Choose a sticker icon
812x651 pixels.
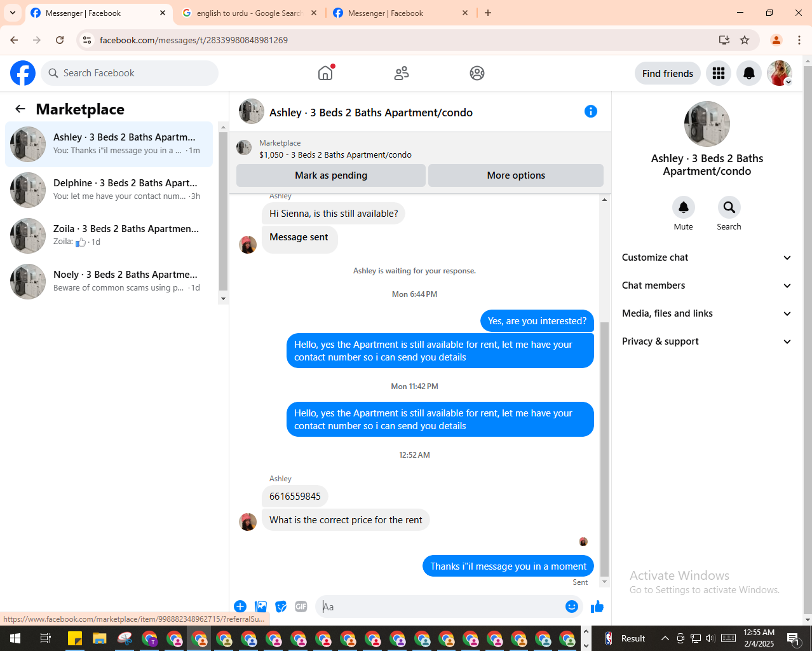click(281, 606)
